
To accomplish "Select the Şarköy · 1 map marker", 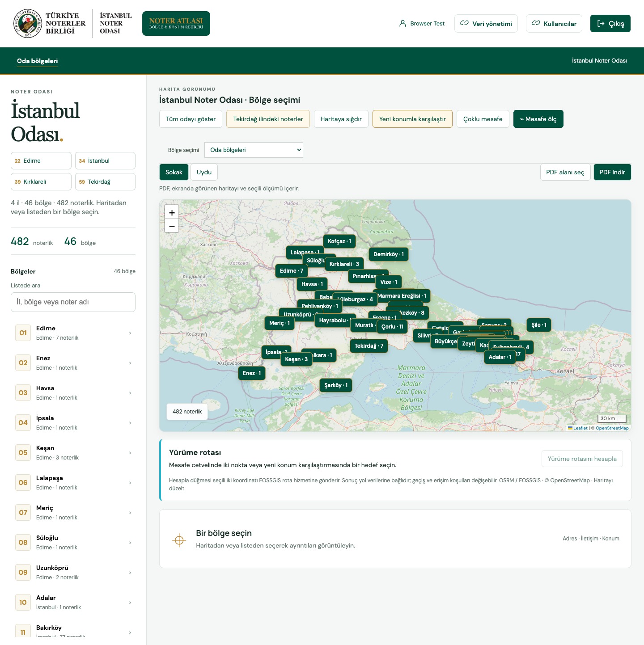I will pyautogui.click(x=336, y=385).
